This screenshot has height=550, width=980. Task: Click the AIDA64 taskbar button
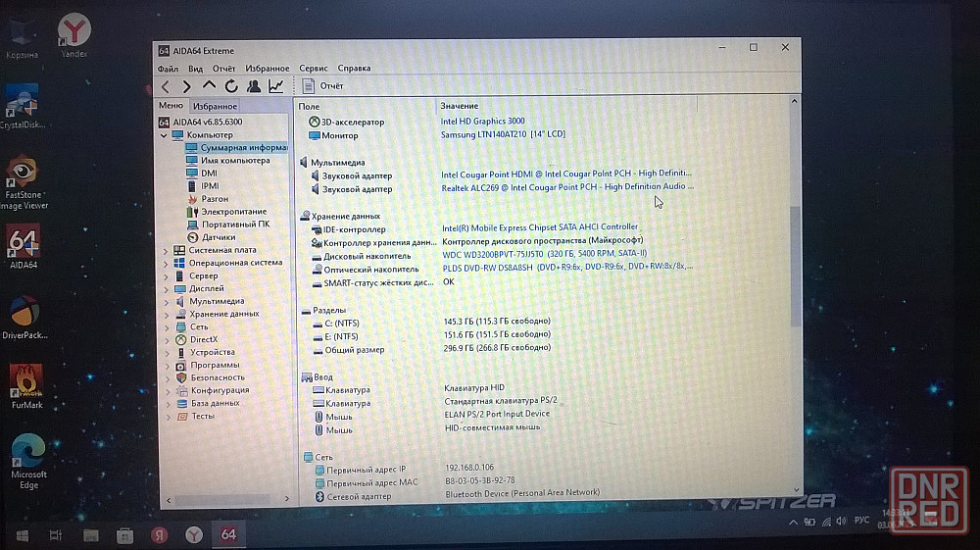pos(228,535)
